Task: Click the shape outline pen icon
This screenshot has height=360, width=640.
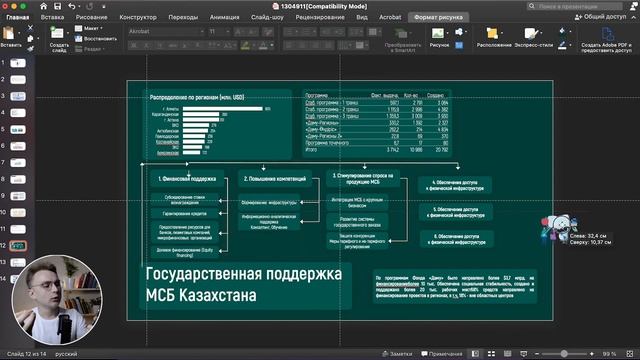Action: coord(562,44)
